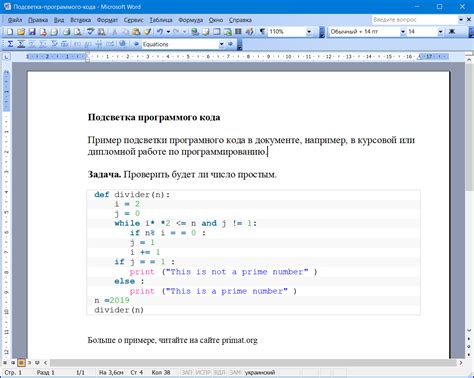The image size is (474, 378).
Task: Click the heading Подсветка программого кода
Action: [154, 117]
